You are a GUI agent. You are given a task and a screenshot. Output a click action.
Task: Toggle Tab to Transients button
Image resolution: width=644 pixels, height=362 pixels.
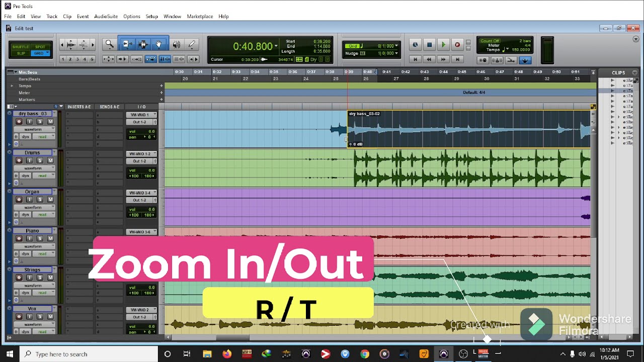[122, 59]
